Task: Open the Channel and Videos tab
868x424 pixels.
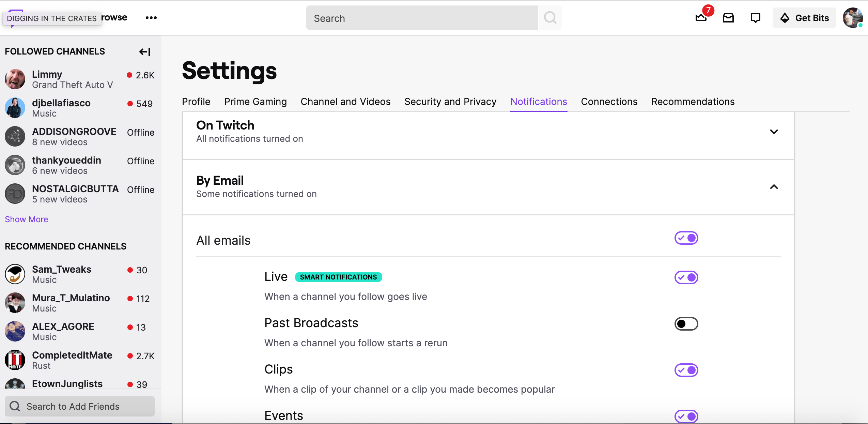Action: (x=345, y=102)
